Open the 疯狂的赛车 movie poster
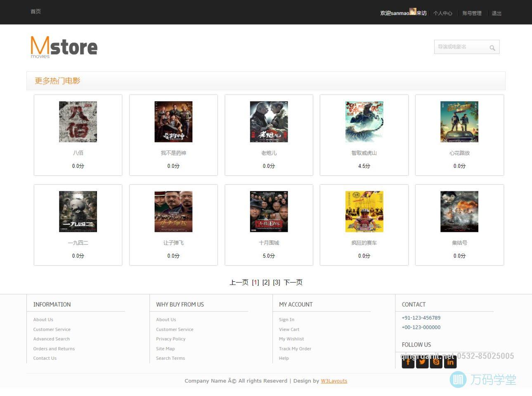532x396 pixels. (x=364, y=212)
